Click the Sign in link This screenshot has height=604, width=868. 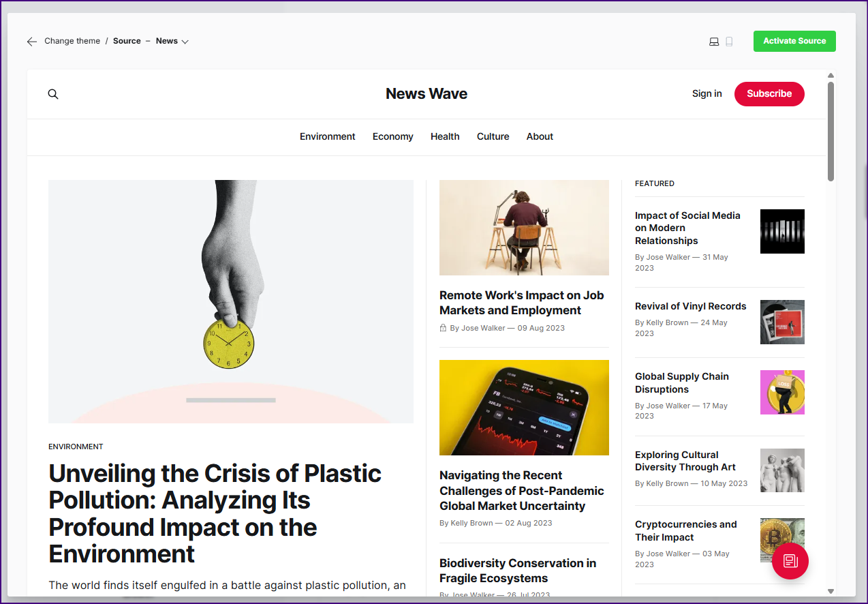tap(707, 94)
